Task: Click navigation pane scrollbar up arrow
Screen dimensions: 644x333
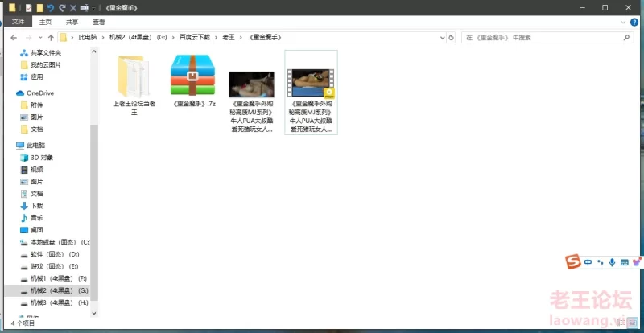Action: [x=94, y=51]
